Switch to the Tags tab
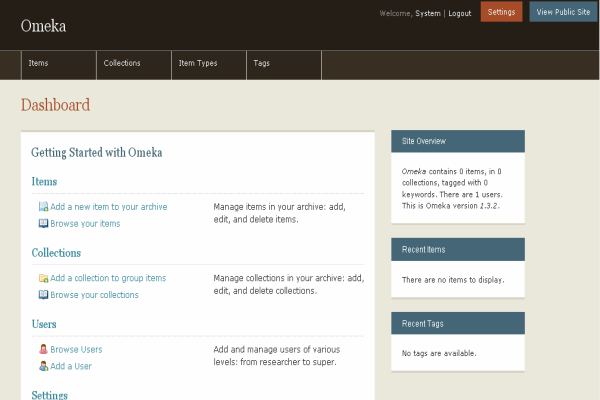 tap(261, 64)
